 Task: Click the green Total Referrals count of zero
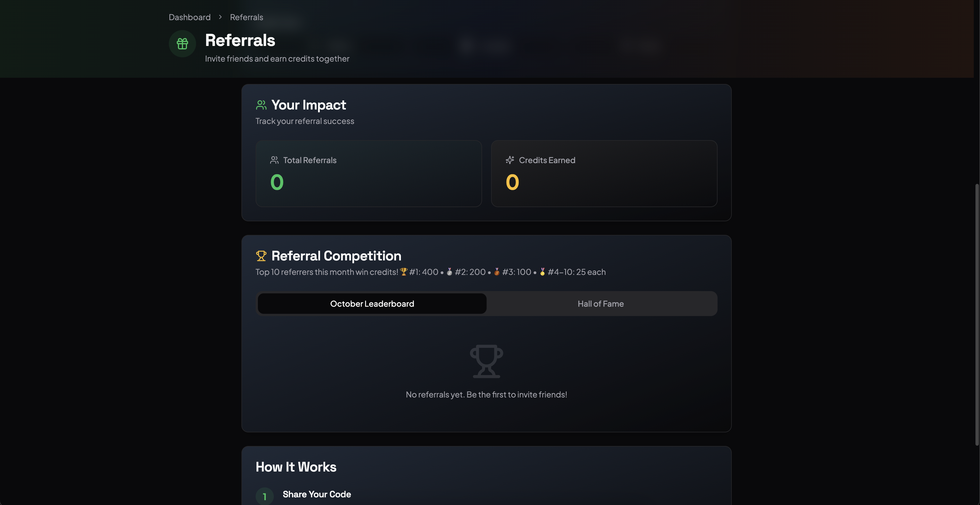tap(277, 182)
